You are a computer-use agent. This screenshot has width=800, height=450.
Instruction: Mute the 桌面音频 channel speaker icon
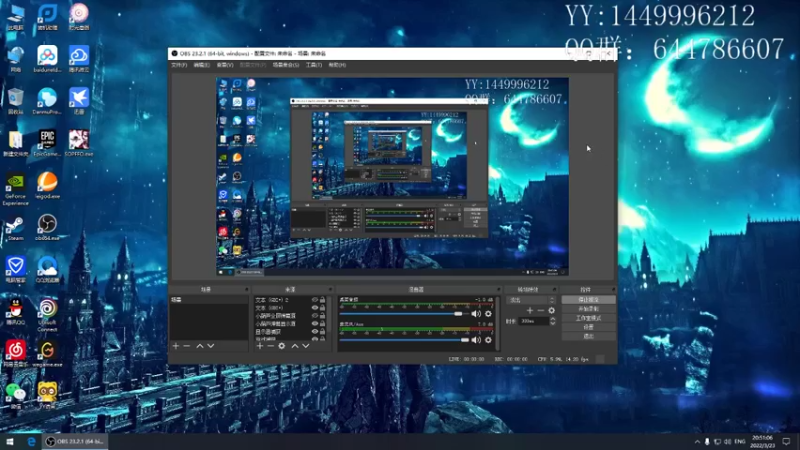pyautogui.click(x=476, y=314)
